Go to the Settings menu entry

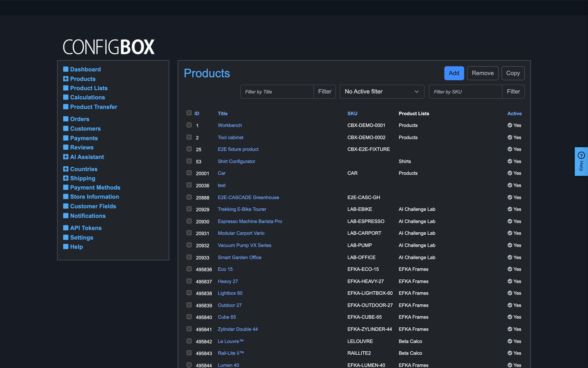[82, 238]
